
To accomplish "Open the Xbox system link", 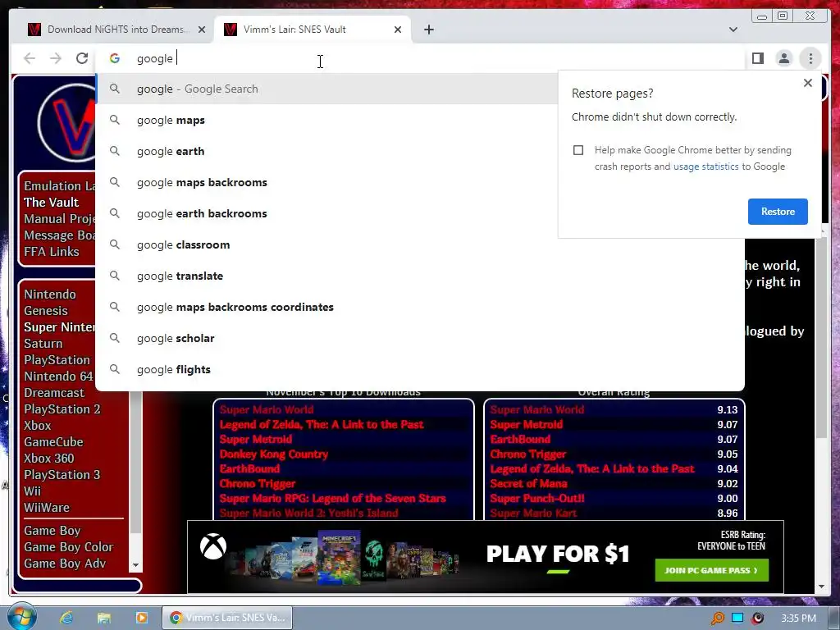I will coord(38,426).
